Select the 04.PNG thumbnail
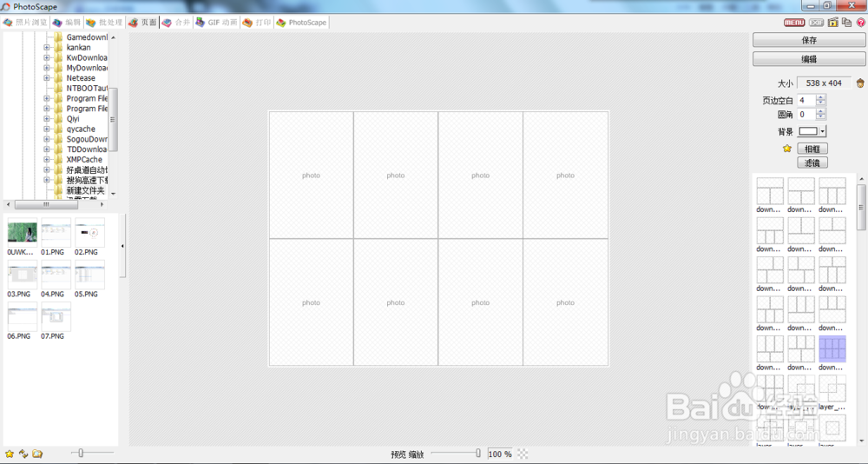 tap(56, 275)
